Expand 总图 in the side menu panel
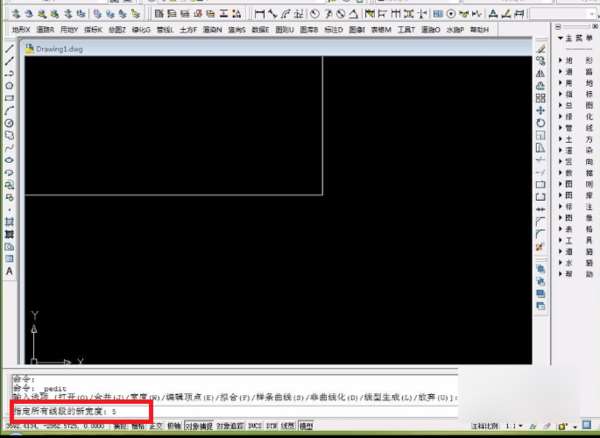The image size is (600, 438). (575, 105)
